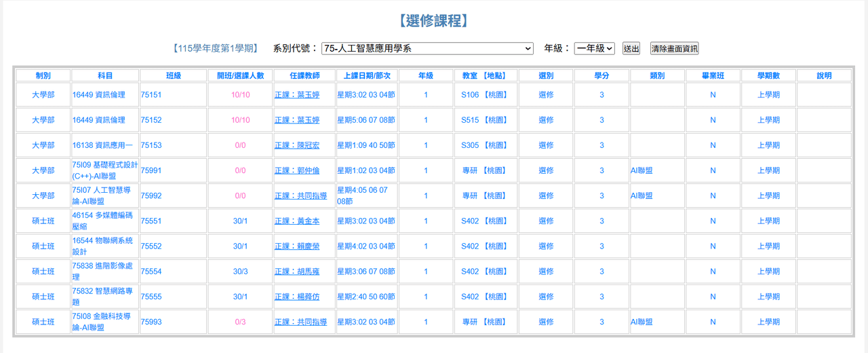This screenshot has width=868, height=353.
Task: Click subject 16544 物聯網系統設計
Action: pos(103,246)
